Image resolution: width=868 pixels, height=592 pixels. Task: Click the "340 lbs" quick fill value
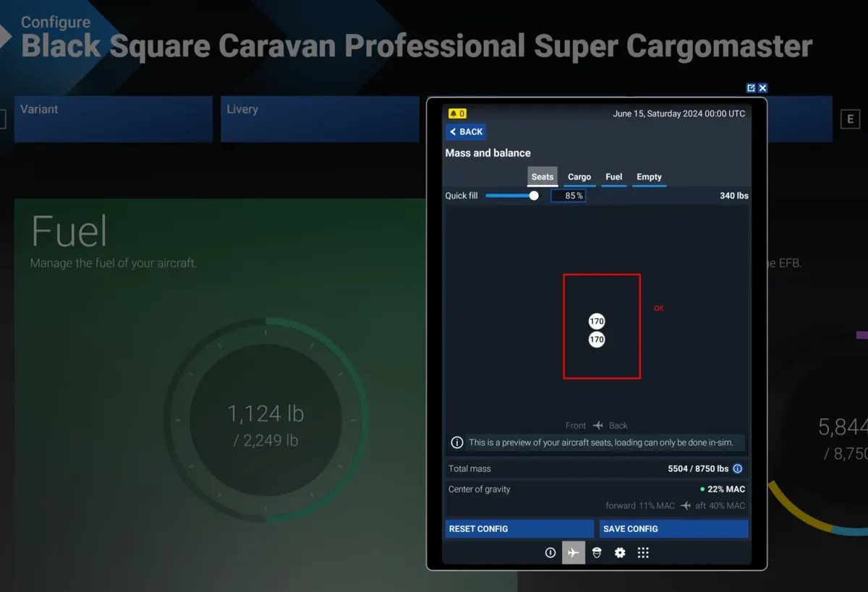click(734, 196)
